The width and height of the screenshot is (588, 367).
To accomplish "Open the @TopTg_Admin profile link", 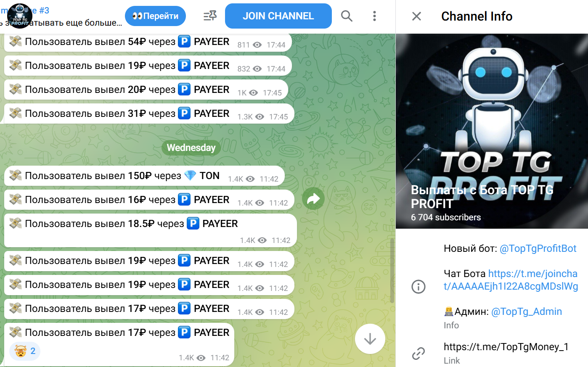I will point(527,312).
